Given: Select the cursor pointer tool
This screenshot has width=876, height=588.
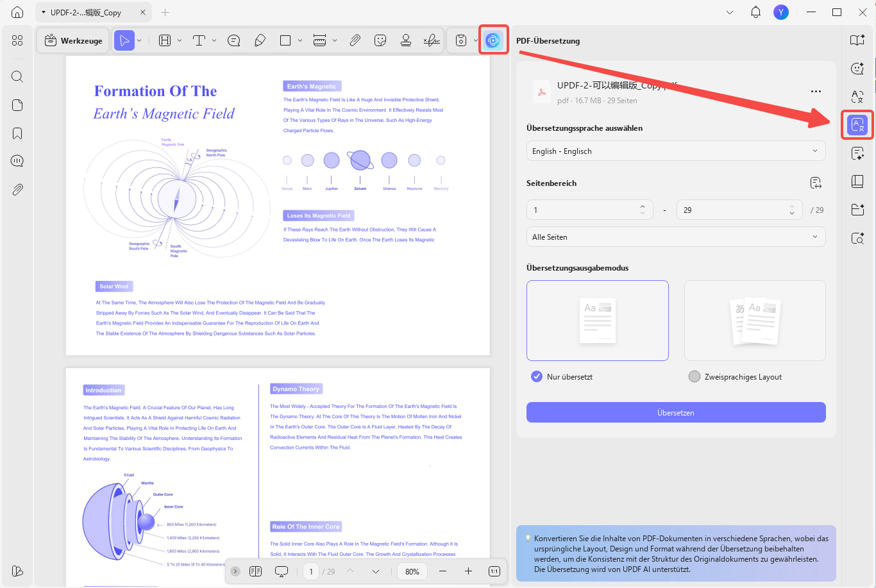Looking at the screenshot, I should [124, 40].
